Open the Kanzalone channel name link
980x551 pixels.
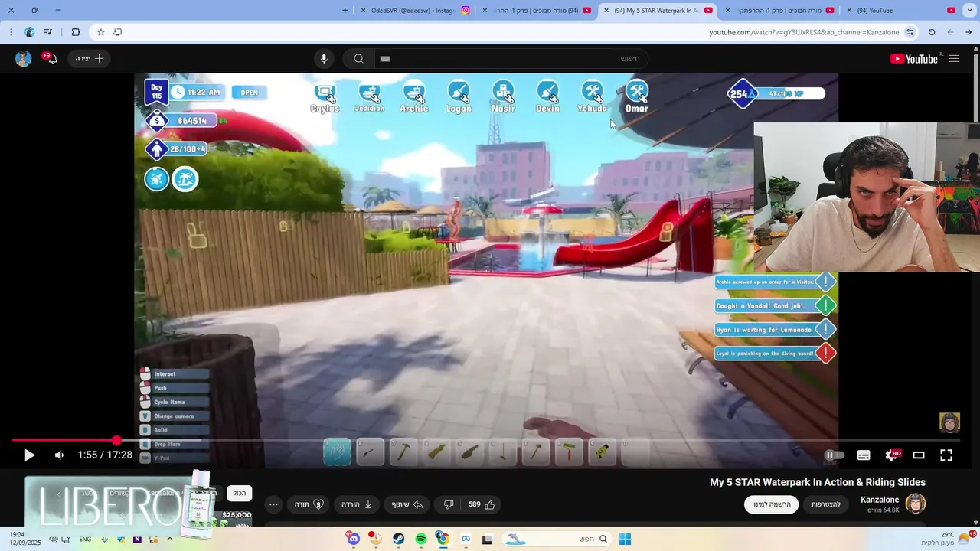tap(880, 500)
